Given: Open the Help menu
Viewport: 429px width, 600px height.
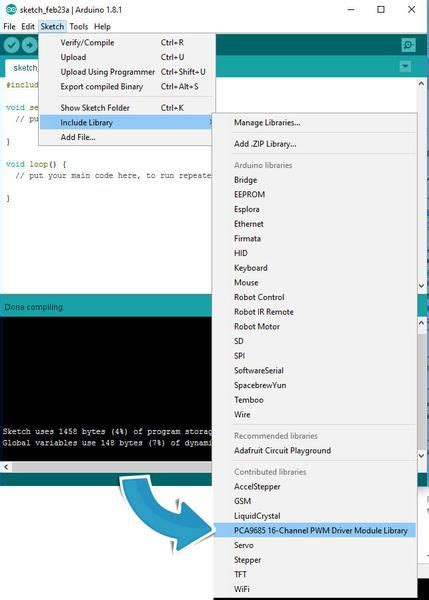Looking at the screenshot, I should (x=102, y=26).
